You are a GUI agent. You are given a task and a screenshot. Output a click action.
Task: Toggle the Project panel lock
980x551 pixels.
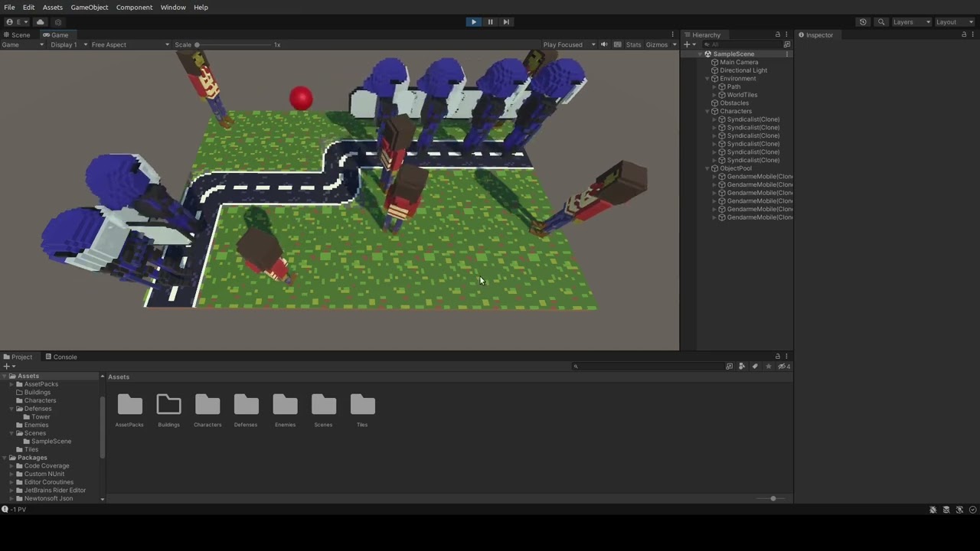(778, 357)
